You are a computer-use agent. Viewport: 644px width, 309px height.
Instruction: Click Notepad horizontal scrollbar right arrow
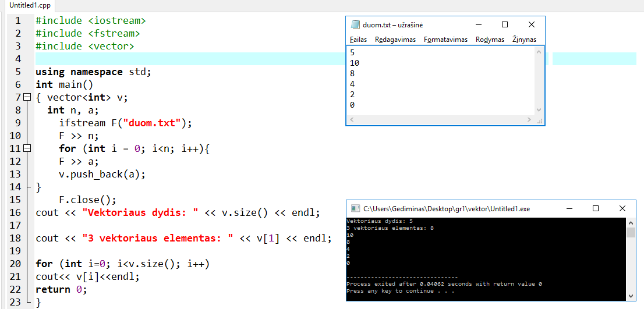coord(529,120)
